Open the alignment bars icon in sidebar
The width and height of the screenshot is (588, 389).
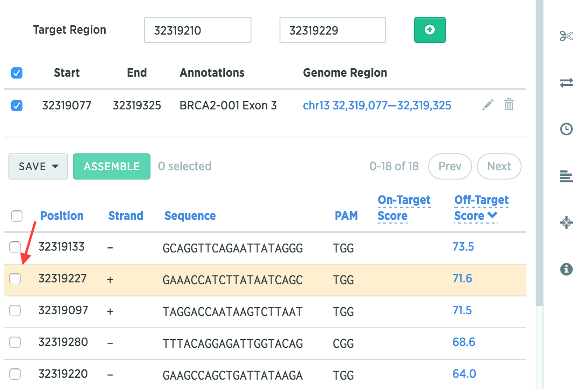[566, 176]
